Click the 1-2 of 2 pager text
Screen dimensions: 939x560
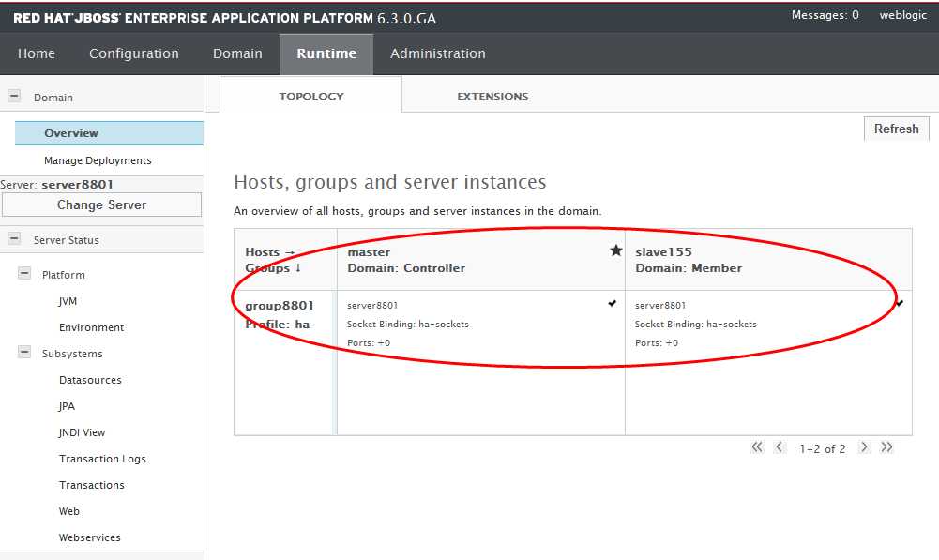pyautogui.click(x=822, y=448)
